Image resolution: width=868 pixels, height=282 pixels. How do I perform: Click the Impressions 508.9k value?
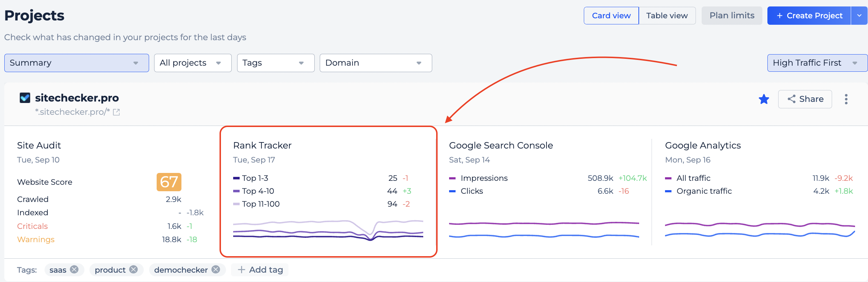coord(600,178)
